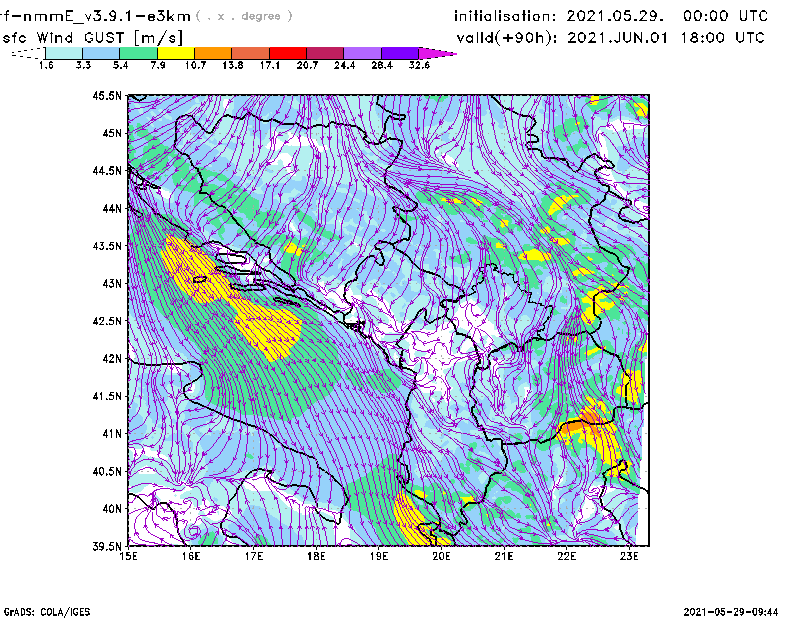Click the 'valid(+90h):' label

[x=507, y=38]
